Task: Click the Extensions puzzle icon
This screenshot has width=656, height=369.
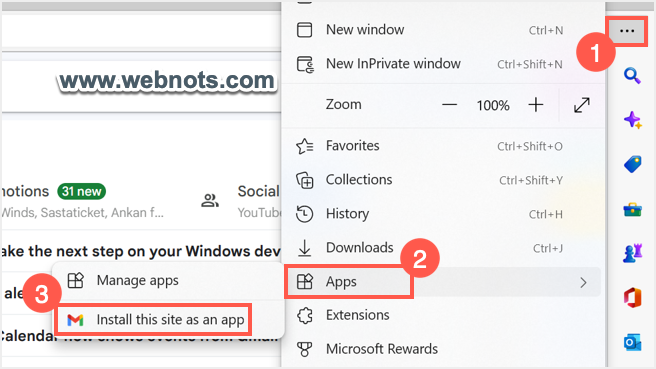Action: (305, 315)
